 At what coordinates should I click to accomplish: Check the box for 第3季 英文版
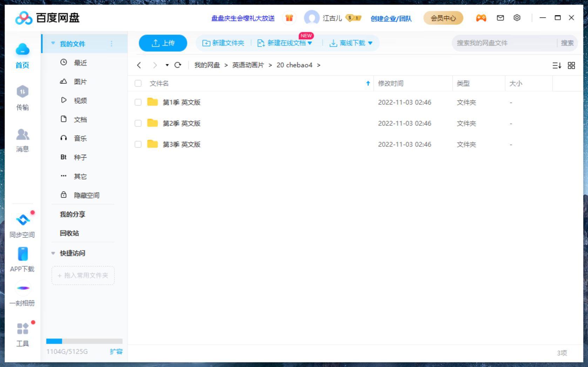138,144
